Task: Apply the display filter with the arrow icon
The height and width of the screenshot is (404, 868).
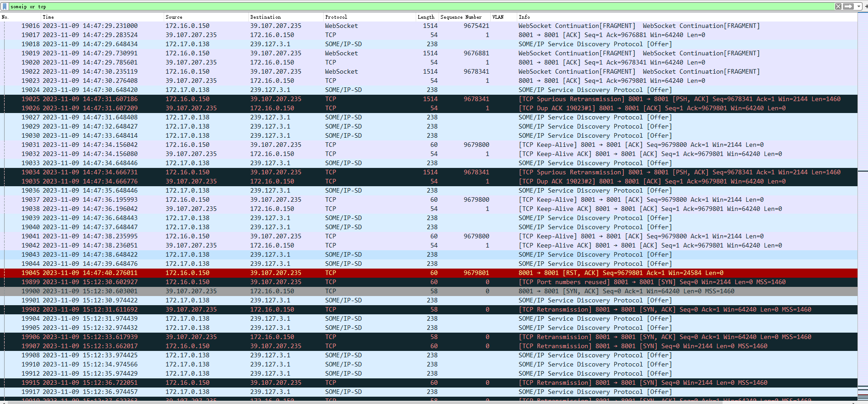Action: (x=848, y=6)
